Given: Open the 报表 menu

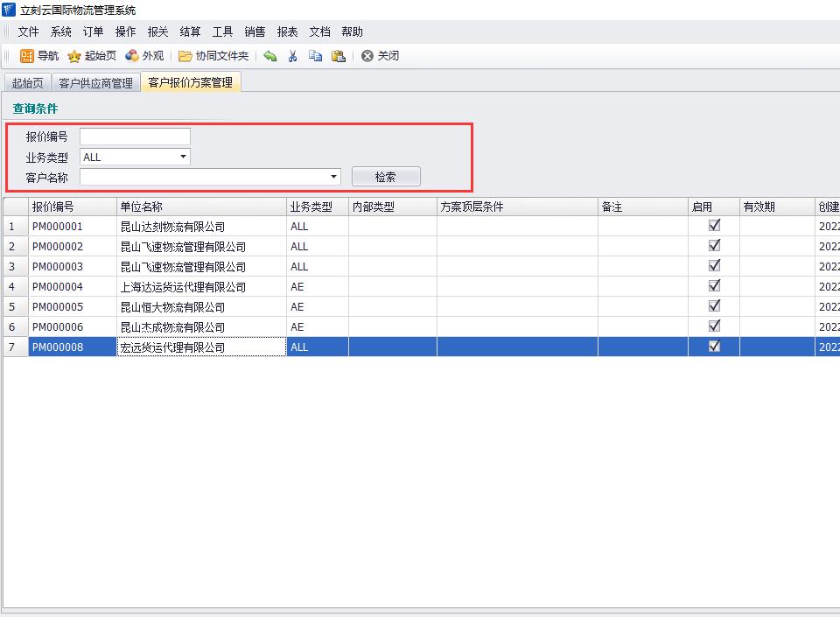Looking at the screenshot, I should (x=287, y=32).
